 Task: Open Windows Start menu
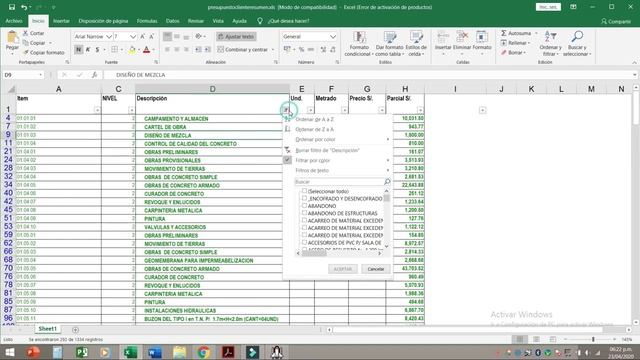(9, 352)
